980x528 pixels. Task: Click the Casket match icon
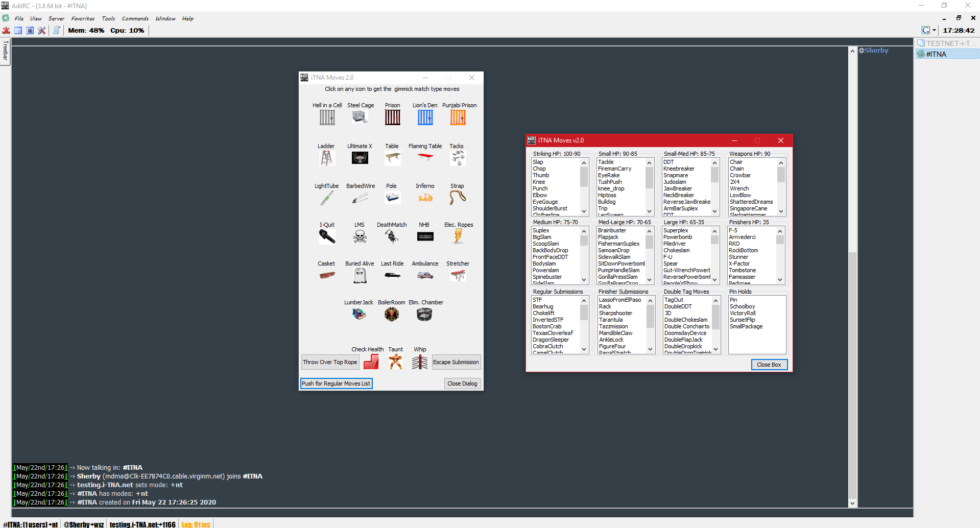click(x=327, y=275)
